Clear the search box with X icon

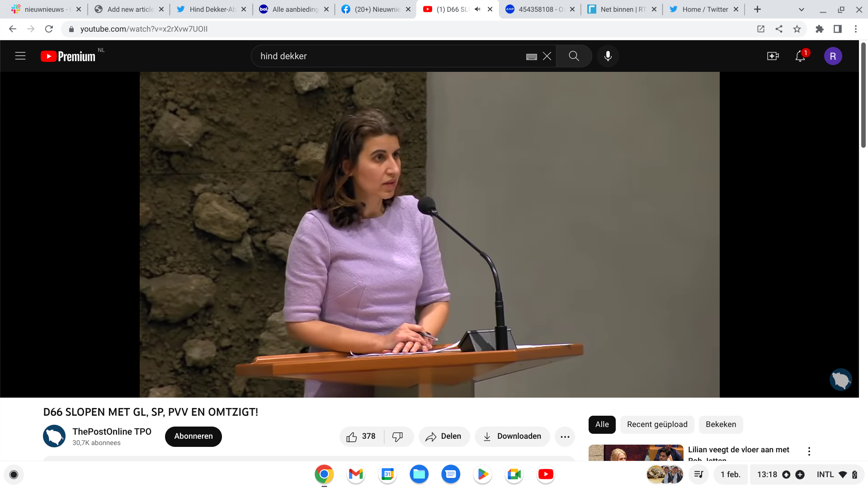[x=547, y=56]
